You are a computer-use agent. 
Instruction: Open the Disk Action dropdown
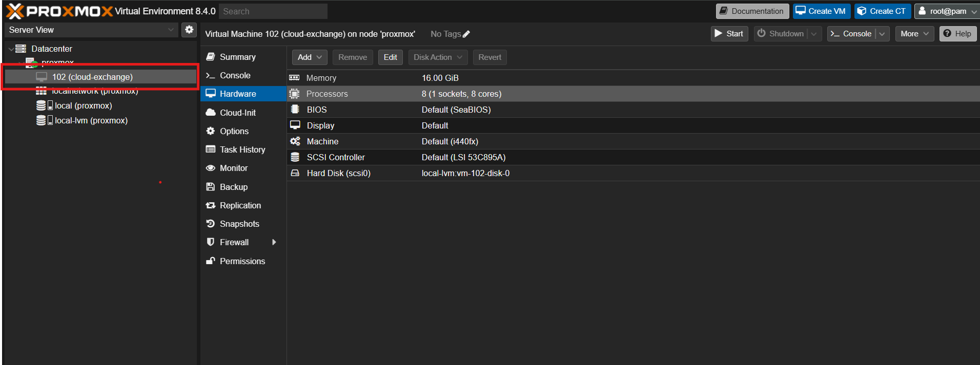[x=438, y=57]
